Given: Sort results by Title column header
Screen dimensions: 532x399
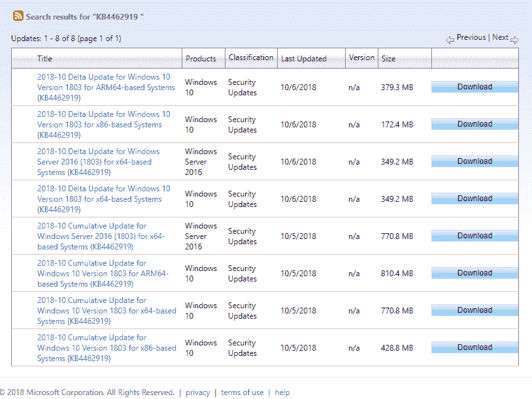Looking at the screenshot, I should coord(44,59).
